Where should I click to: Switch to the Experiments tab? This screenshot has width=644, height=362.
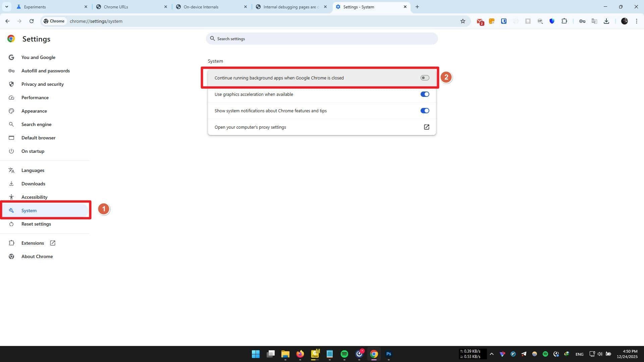pyautogui.click(x=35, y=7)
